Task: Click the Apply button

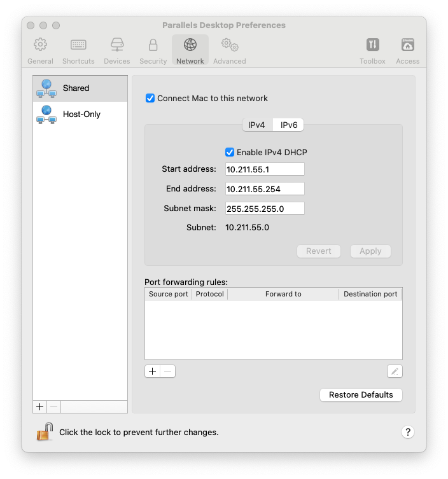Action: pos(370,251)
